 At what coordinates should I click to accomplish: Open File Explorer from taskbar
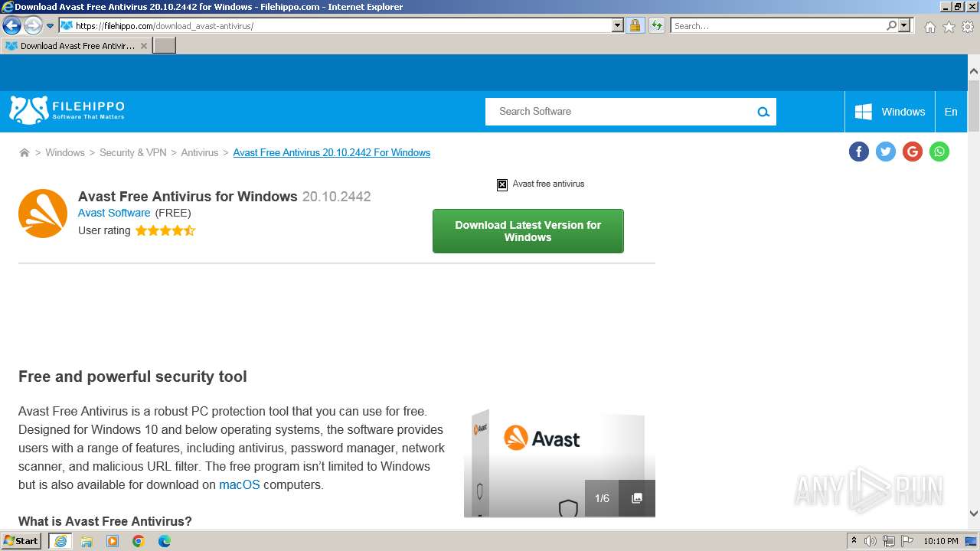tap(87, 541)
